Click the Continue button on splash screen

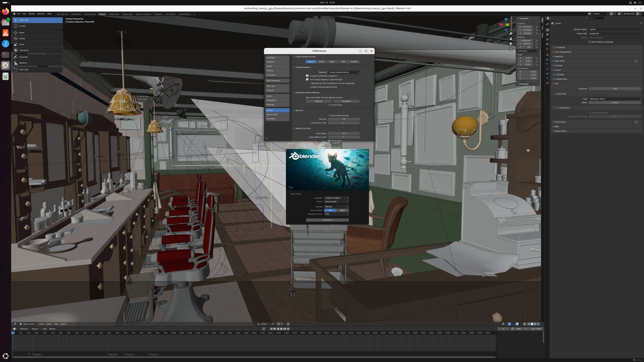pyautogui.click(x=327, y=220)
